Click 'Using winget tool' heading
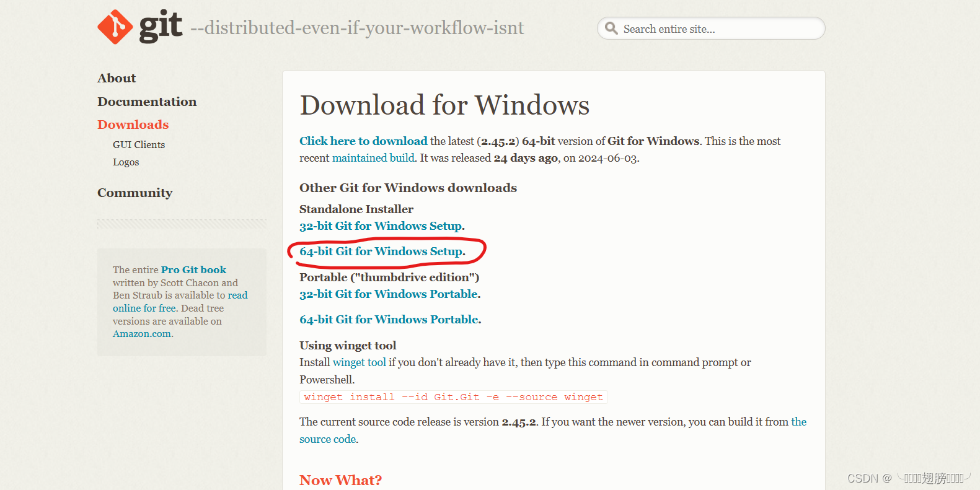 coord(348,346)
